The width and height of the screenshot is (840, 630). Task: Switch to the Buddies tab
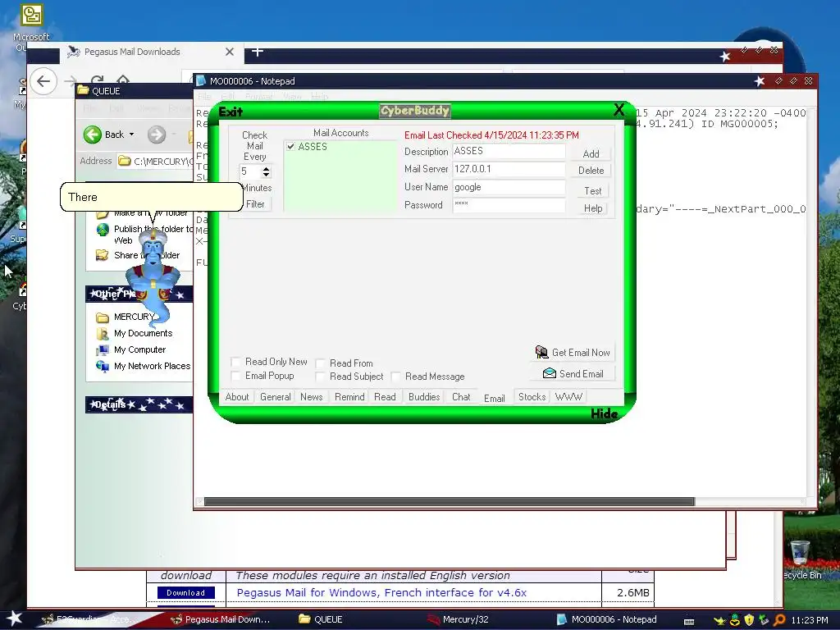click(424, 397)
